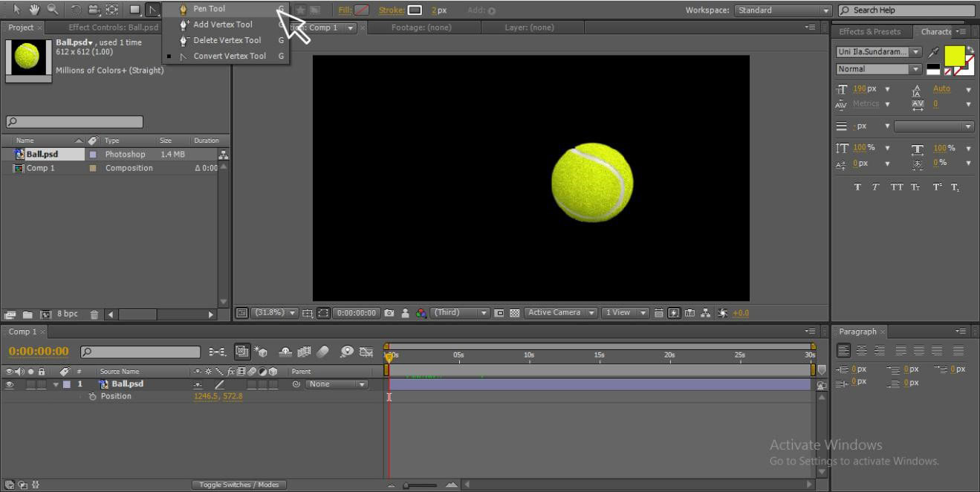Select the Pan Behind tool

(111, 10)
